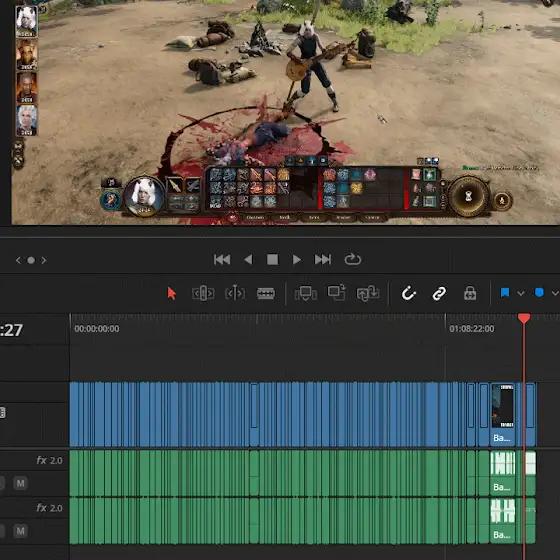This screenshot has width=560, height=560.
Task: Click the current timecode display ending :27
Action: point(11,330)
